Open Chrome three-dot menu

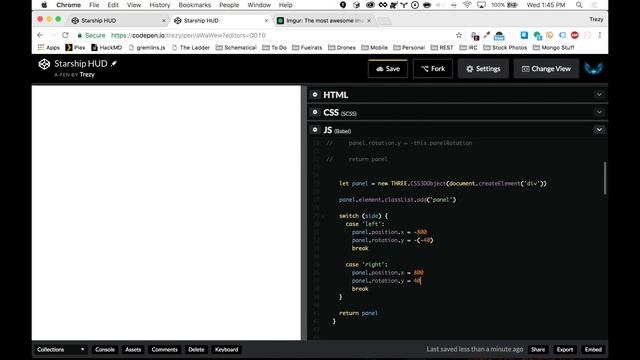(x=600, y=36)
